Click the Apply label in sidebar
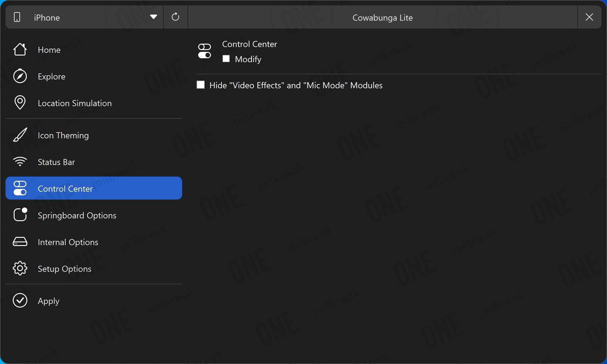607x364 pixels. coord(49,301)
